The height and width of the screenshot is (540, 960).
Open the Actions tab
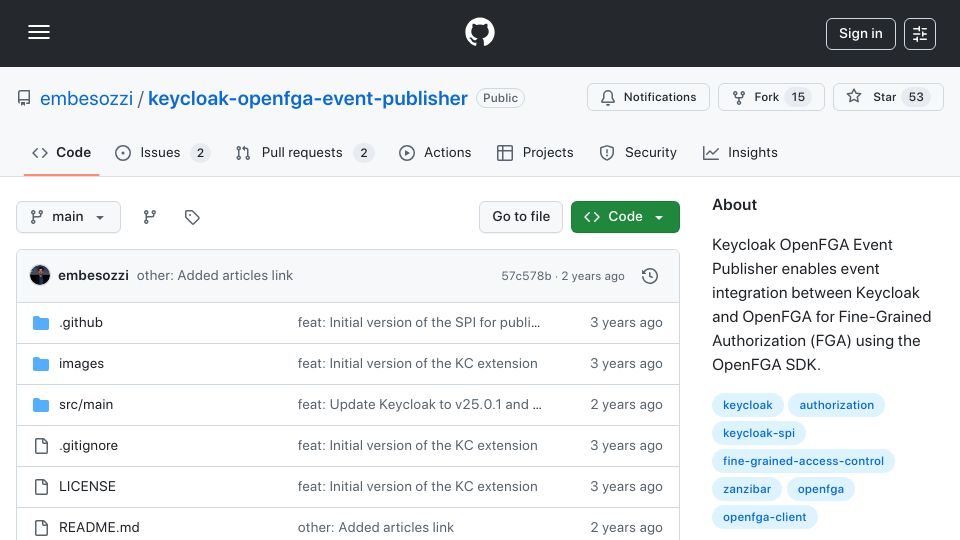435,152
